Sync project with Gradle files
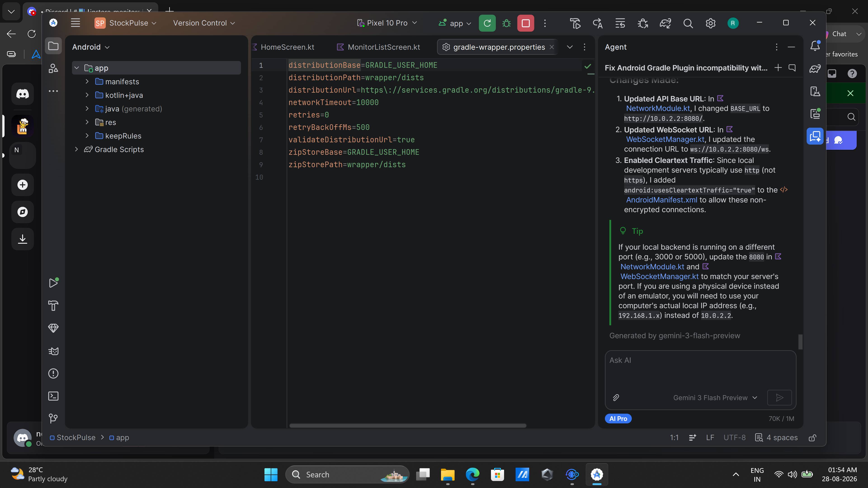868x488 pixels. [665, 23]
